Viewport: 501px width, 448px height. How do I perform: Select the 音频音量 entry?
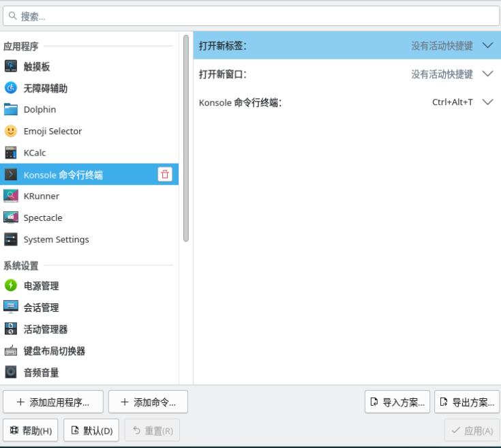(x=89, y=372)
